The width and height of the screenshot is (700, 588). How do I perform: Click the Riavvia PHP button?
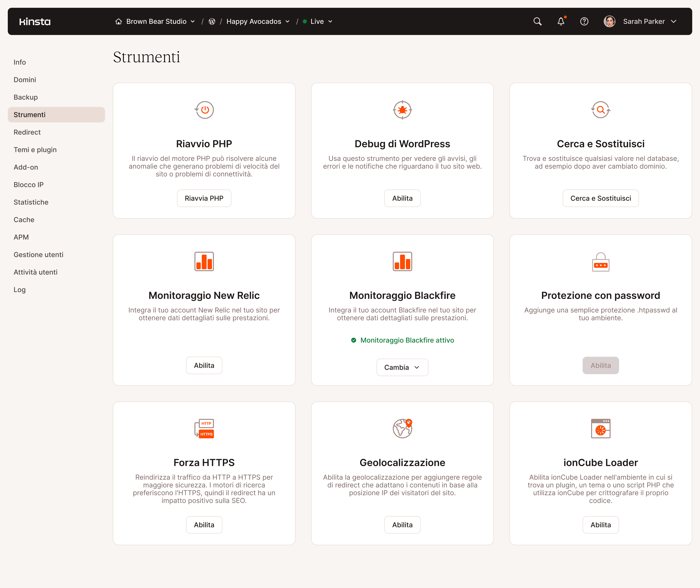(204, 198)
